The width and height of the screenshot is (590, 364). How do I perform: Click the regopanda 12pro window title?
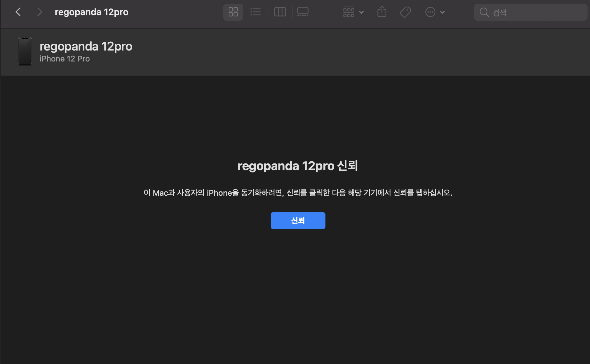click(91, 12)
